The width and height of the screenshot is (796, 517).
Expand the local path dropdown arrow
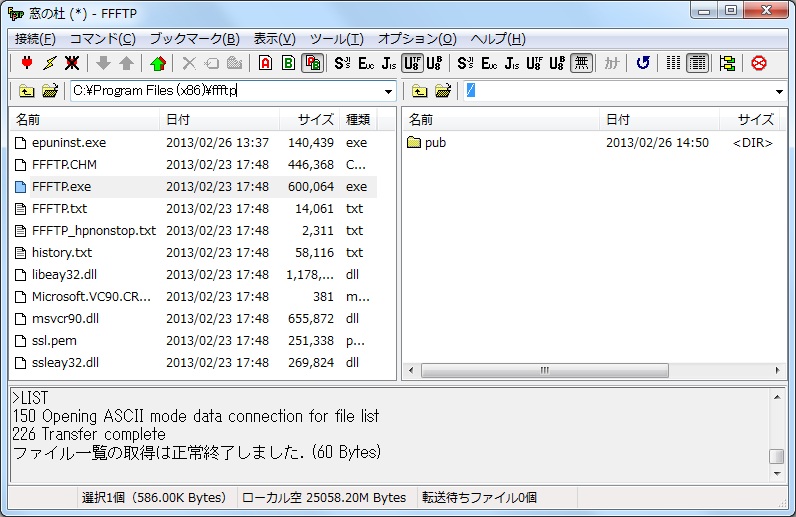click(388, 91)
